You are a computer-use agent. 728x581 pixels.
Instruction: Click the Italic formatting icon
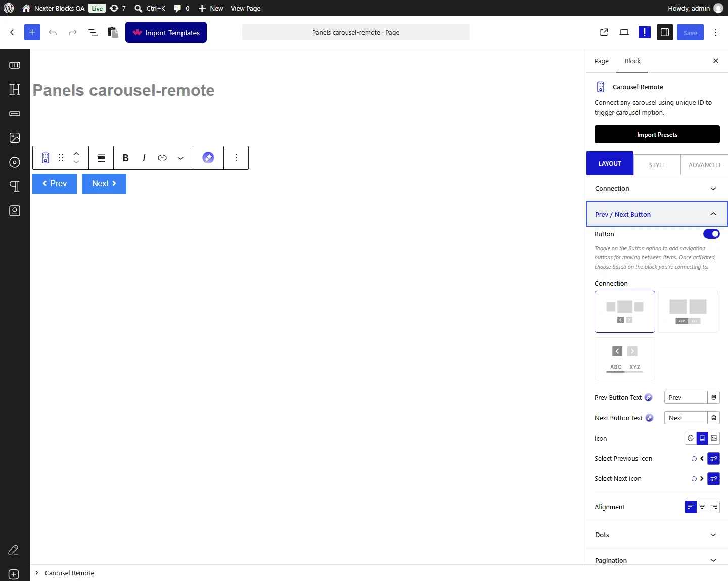[x=144, y=158]
